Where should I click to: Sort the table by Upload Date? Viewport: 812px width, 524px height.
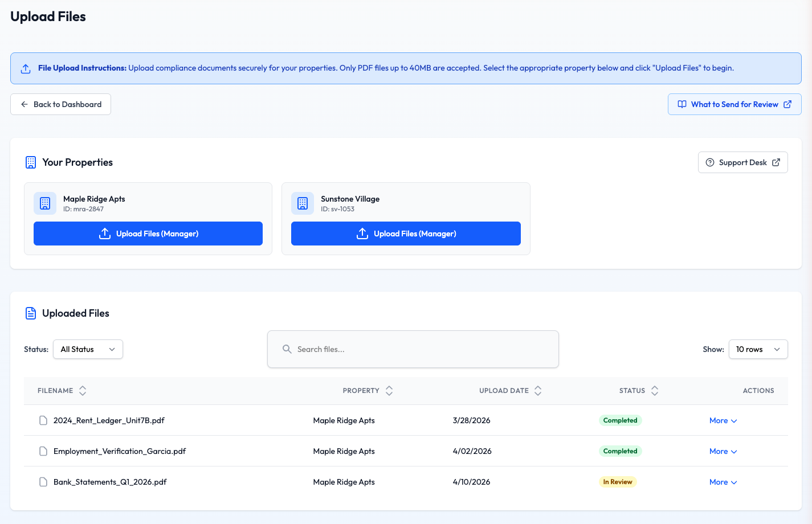[537, 391]
